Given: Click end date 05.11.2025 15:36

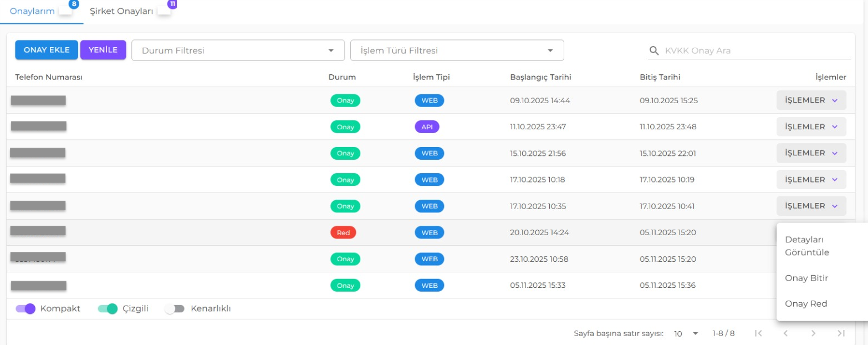Looking at the screenshot, I should click(x=667, y=286).
